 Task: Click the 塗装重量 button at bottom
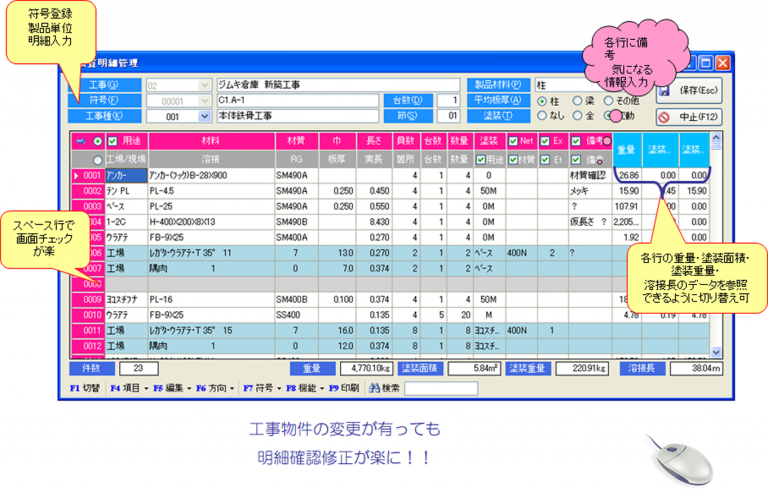coord(528,368)
